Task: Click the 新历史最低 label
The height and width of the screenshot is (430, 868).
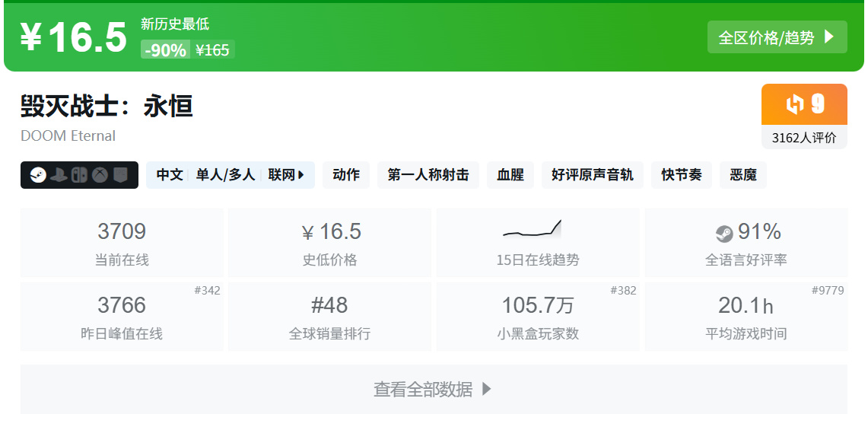Action: point(175,24)
